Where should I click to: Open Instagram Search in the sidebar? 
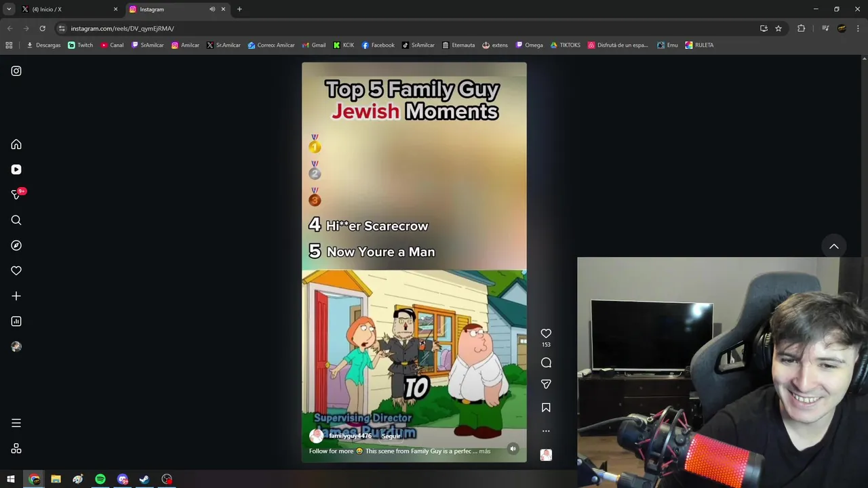16,220
